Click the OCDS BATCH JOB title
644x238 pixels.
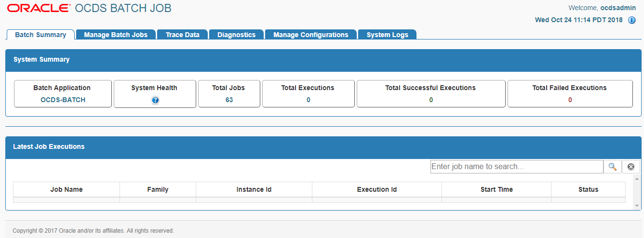(123, 8)
